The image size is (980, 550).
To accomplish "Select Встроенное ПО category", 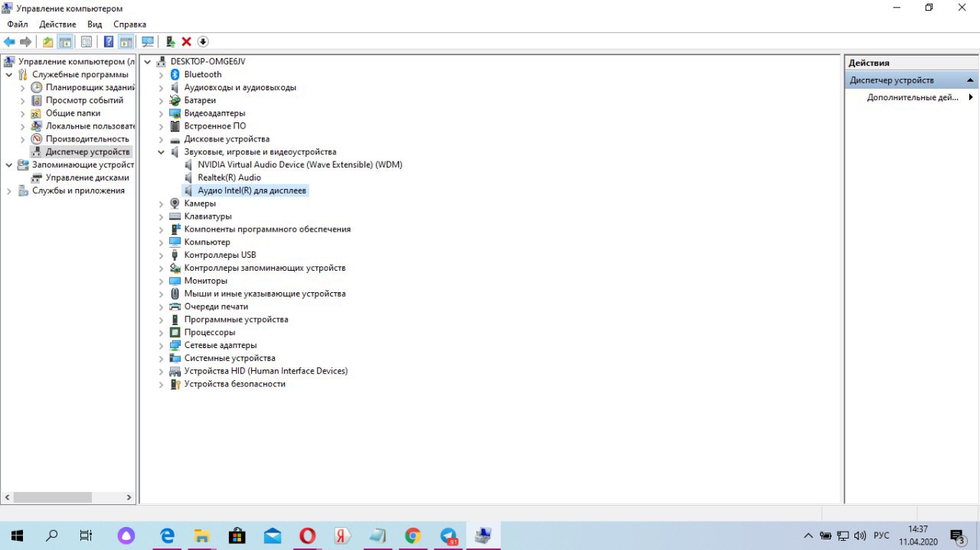I will (215, 126).
